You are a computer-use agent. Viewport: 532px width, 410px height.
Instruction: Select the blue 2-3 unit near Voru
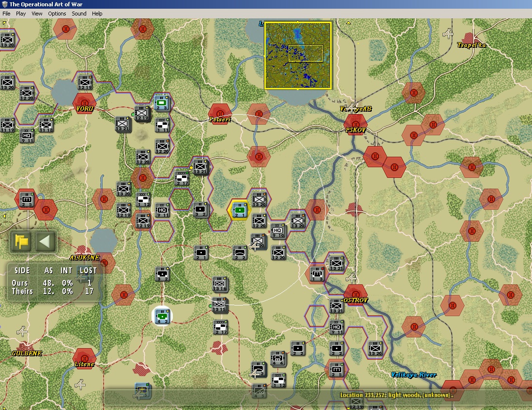(162, 102)
